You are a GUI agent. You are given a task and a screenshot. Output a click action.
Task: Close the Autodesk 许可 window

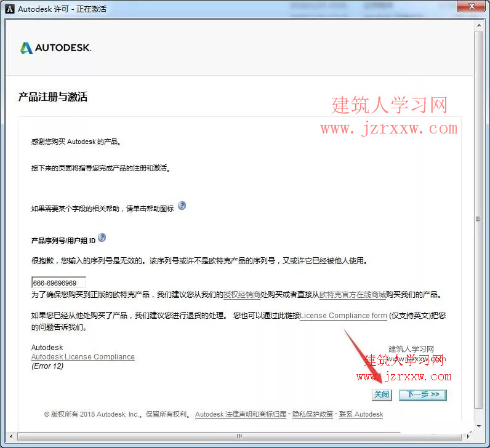[472, 6]
